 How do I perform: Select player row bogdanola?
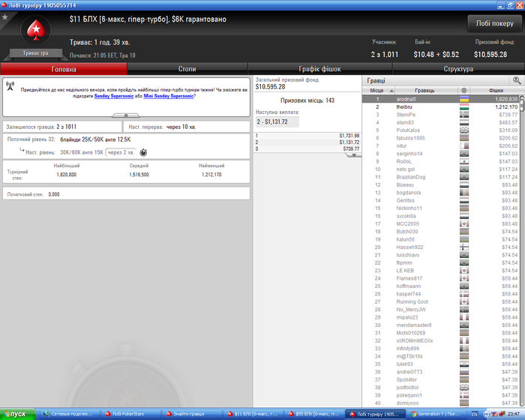point(441,193)
